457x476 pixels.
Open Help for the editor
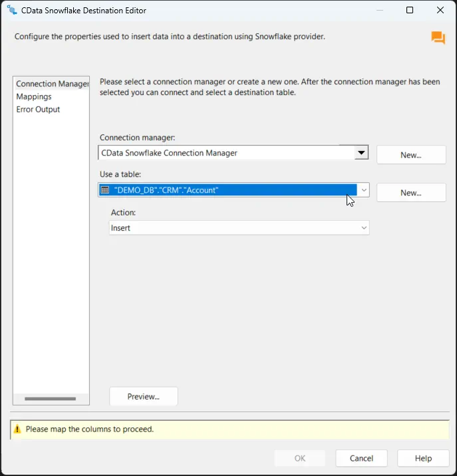[x=423, y=458]
